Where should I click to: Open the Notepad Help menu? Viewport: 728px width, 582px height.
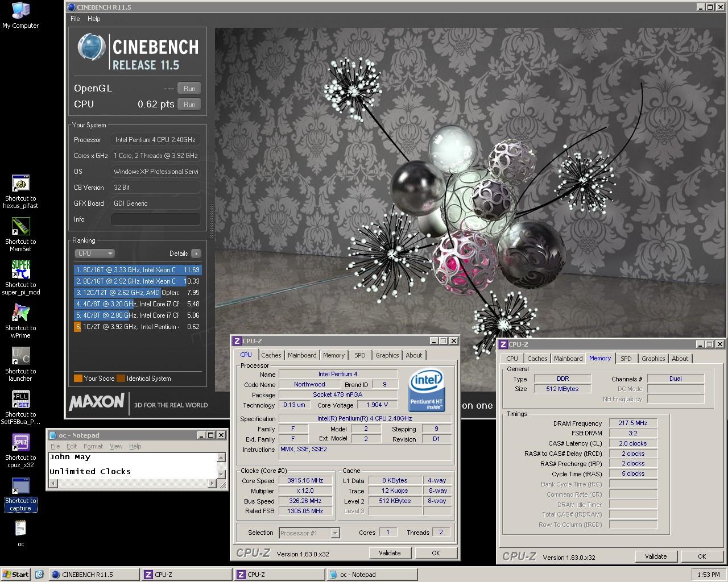coord(135,446)
